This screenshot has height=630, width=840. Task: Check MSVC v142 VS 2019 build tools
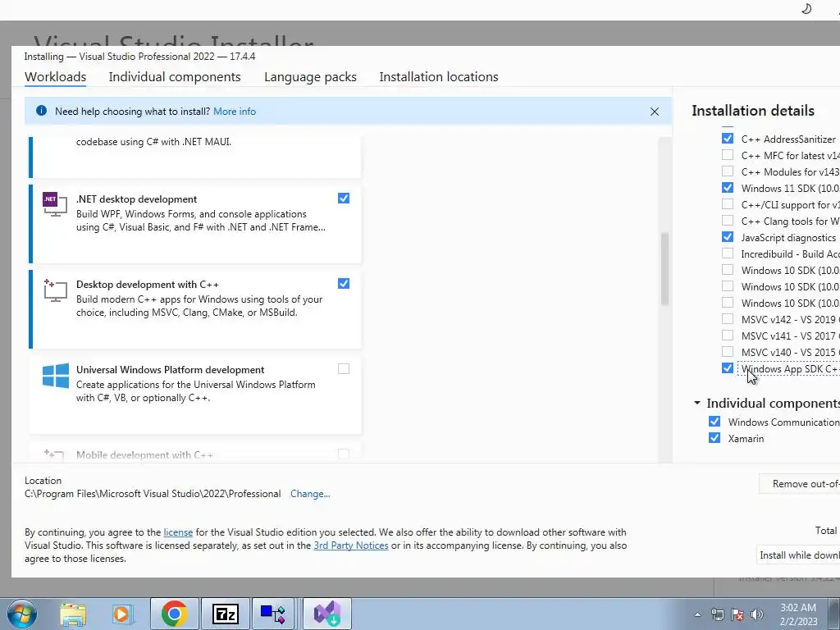point(728,319)
